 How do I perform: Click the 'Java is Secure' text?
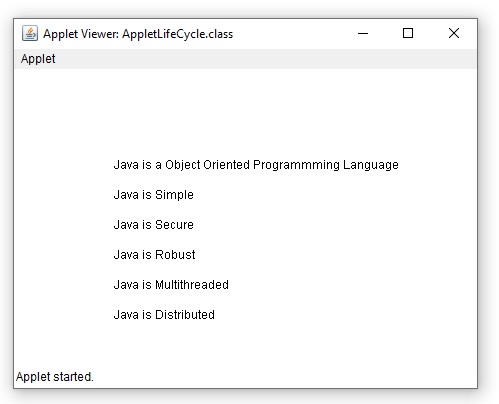coord(153,225)
